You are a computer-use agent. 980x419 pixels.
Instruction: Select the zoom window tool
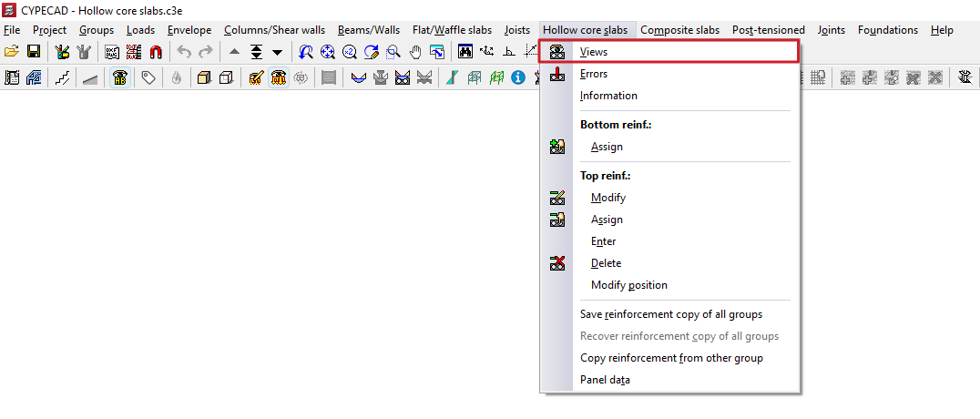[393, 52]
